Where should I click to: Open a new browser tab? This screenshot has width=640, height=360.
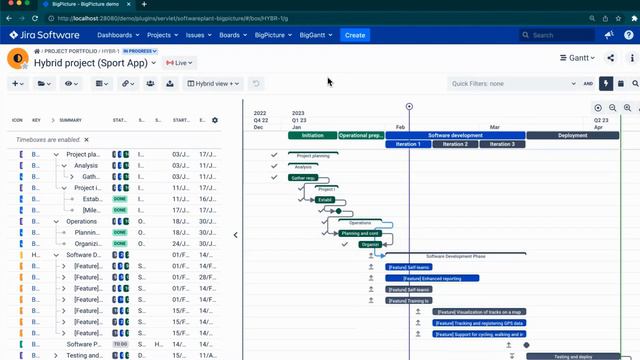coord(144,4)
